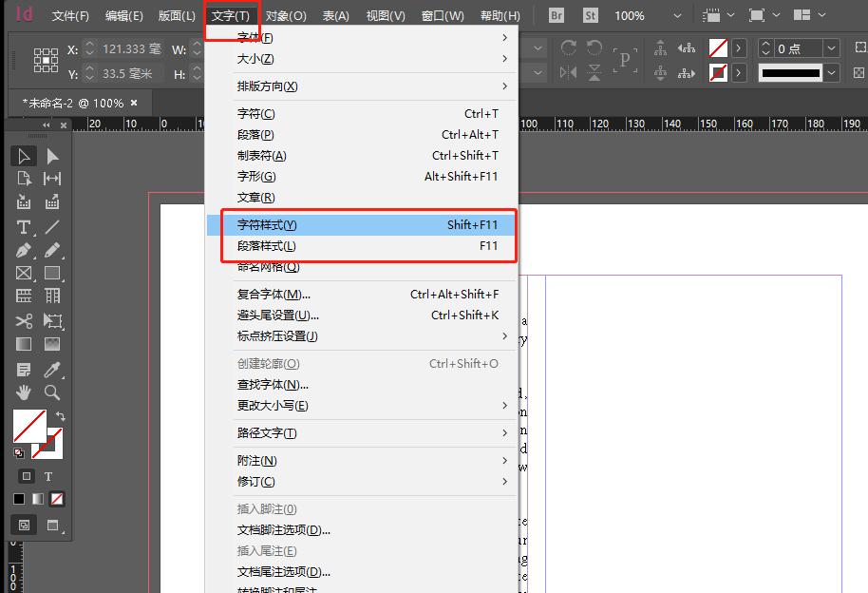
Task: Flip vertical icon in control bar
Action: pyautogui.click(x=594, y=72)
